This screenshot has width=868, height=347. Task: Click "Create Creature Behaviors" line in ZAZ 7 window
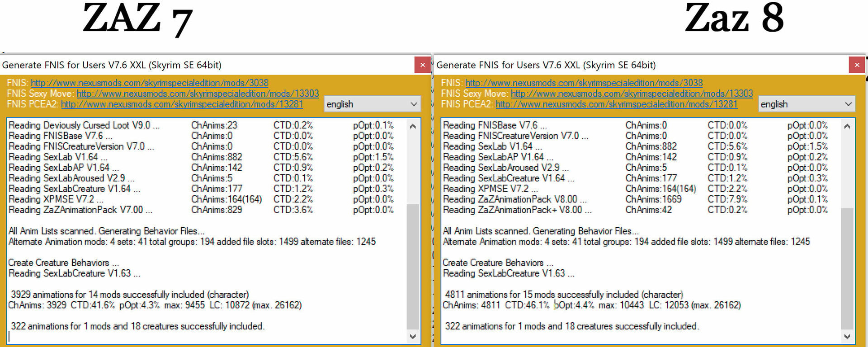point(64,263)
